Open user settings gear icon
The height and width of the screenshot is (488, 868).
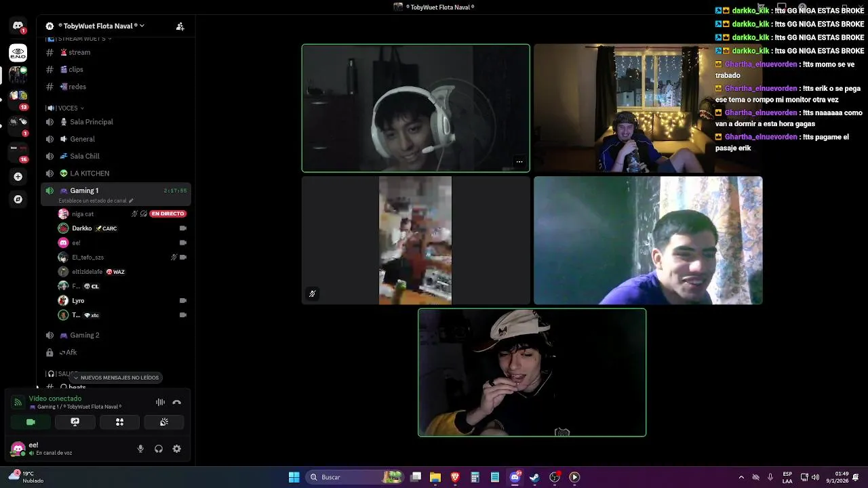pos(177,449)
